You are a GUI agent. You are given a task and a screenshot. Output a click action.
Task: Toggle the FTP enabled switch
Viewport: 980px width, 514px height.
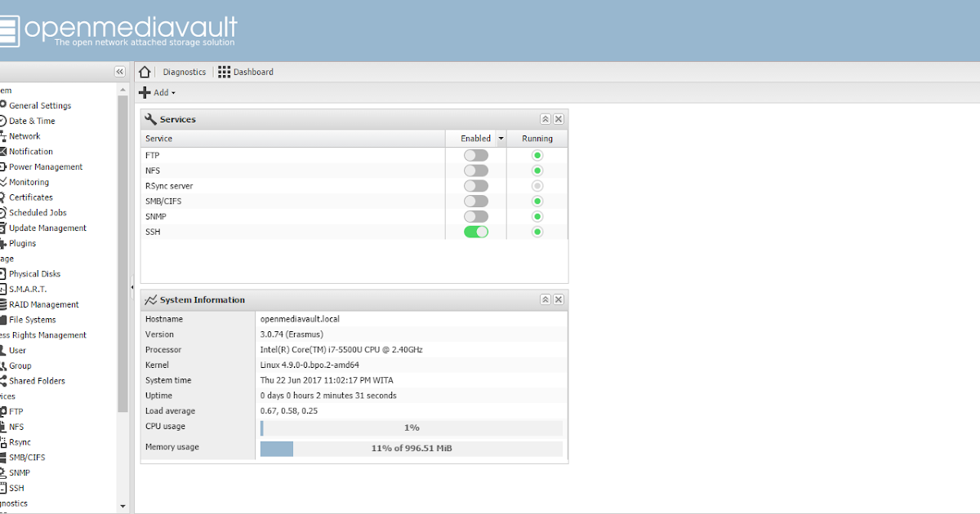pos(476,155)
